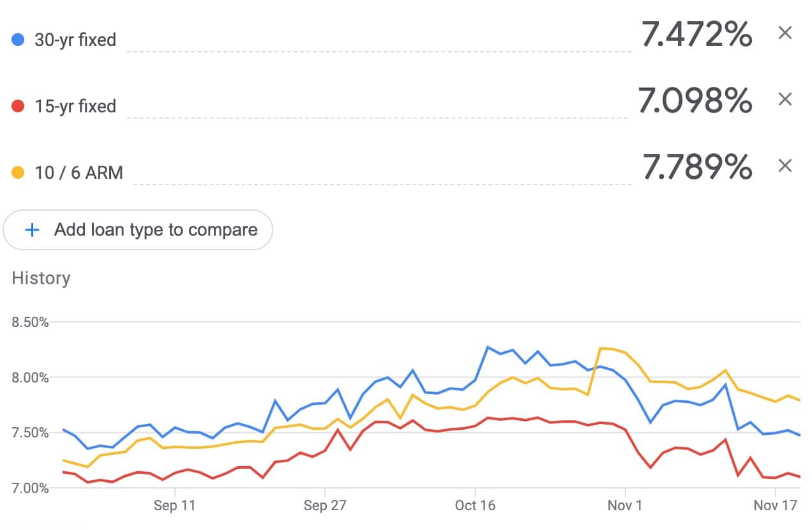The width and height of the screenshot is (812, 530).
Task: Click the 7.789% rate value
Action: pos(697,167)
